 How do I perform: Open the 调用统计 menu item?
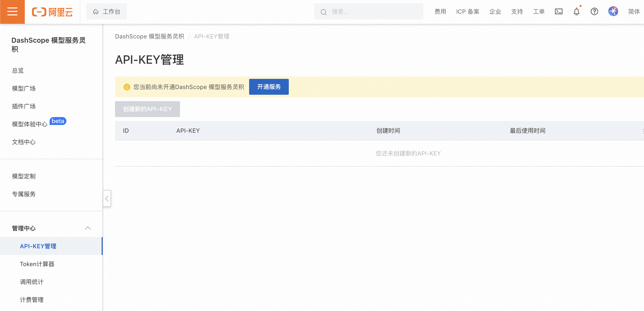(x=31, y=282)
